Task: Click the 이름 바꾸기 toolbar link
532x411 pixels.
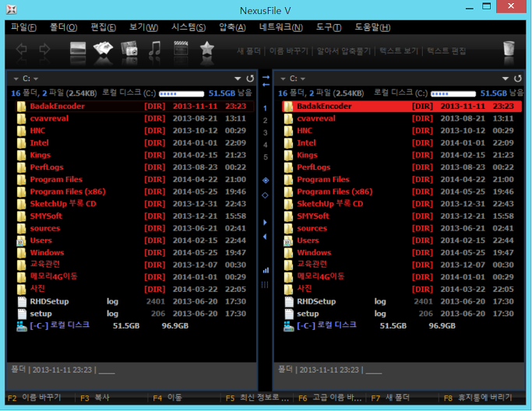Action: pos(288,51)
